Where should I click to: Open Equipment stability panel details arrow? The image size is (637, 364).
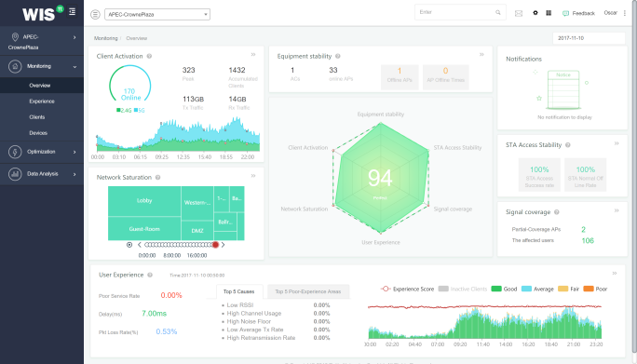(x=481, y=54)
